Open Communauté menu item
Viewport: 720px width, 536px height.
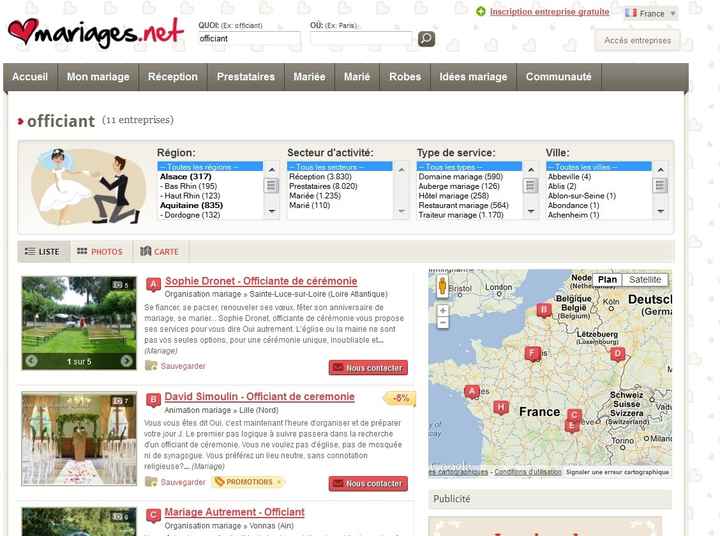click(x=558, y=77)
